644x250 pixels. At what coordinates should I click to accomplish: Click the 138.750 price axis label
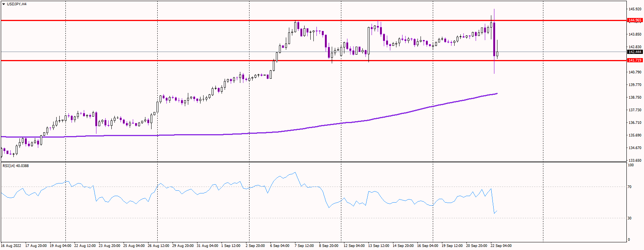pos(635,97)
